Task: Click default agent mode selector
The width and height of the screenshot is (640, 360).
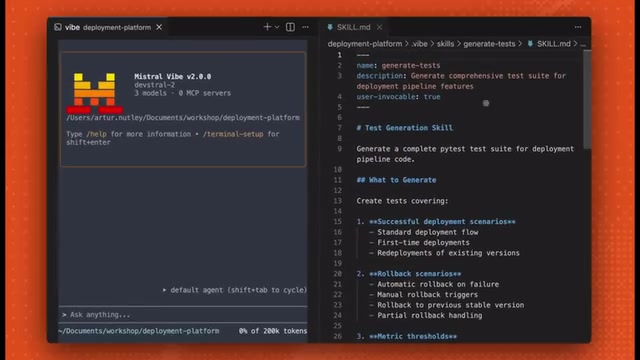Action: pos(235,290)
